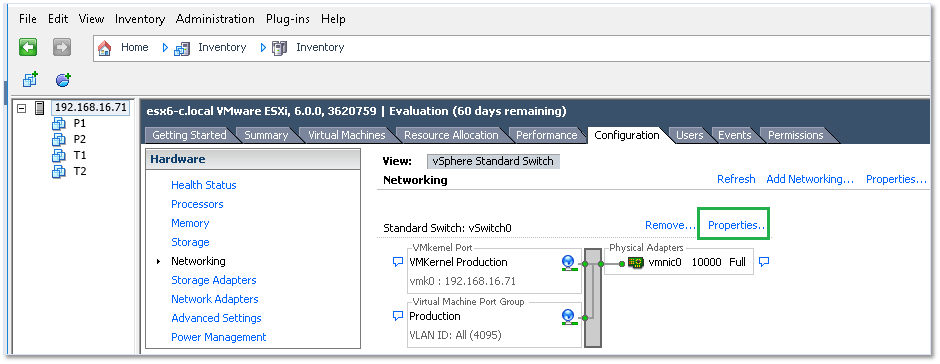Click the grey Forward navigation arrow

(62, 47)
